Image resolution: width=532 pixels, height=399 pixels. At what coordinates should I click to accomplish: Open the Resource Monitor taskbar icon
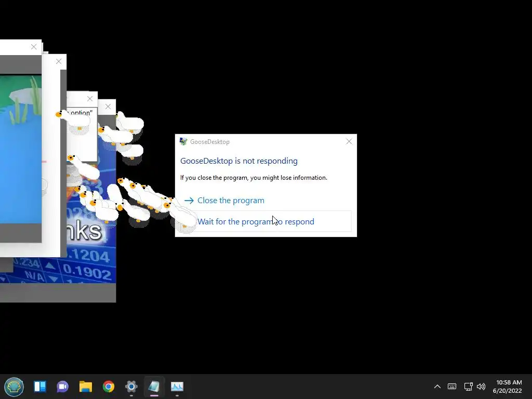pos(177,387)
